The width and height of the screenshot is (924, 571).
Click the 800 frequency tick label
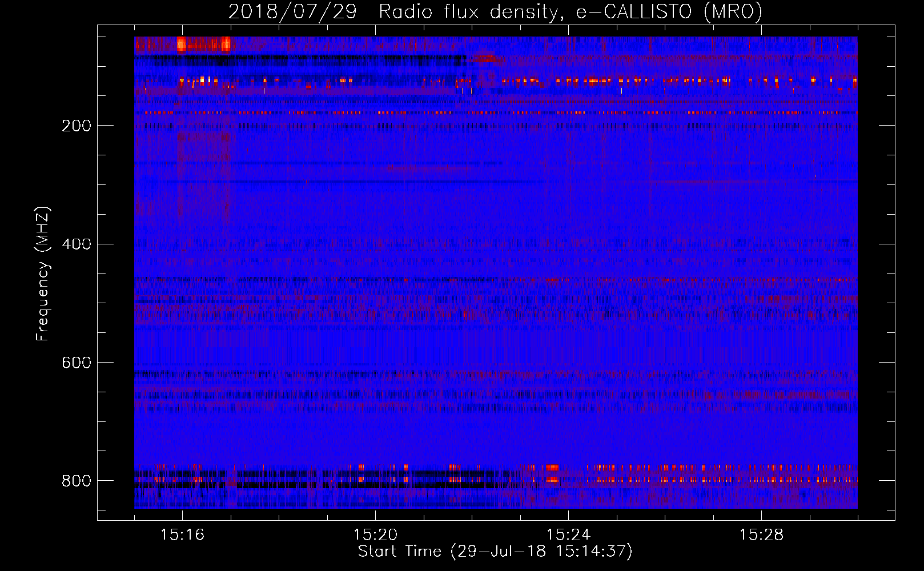(x=77, y=481)
